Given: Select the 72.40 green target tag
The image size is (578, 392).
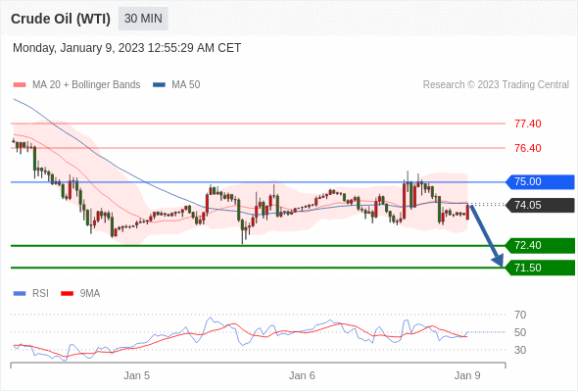Looking at the screenshot, I should pos(540,245).
